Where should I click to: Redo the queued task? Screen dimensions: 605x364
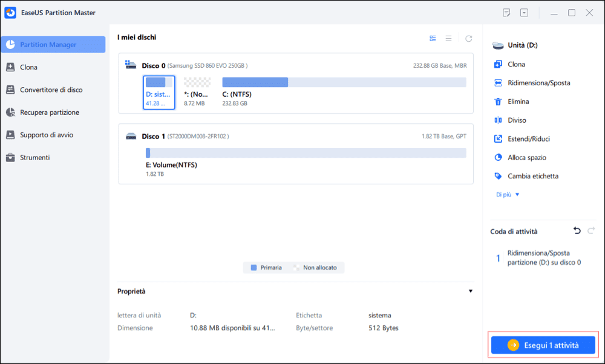(x=591, y=231)
